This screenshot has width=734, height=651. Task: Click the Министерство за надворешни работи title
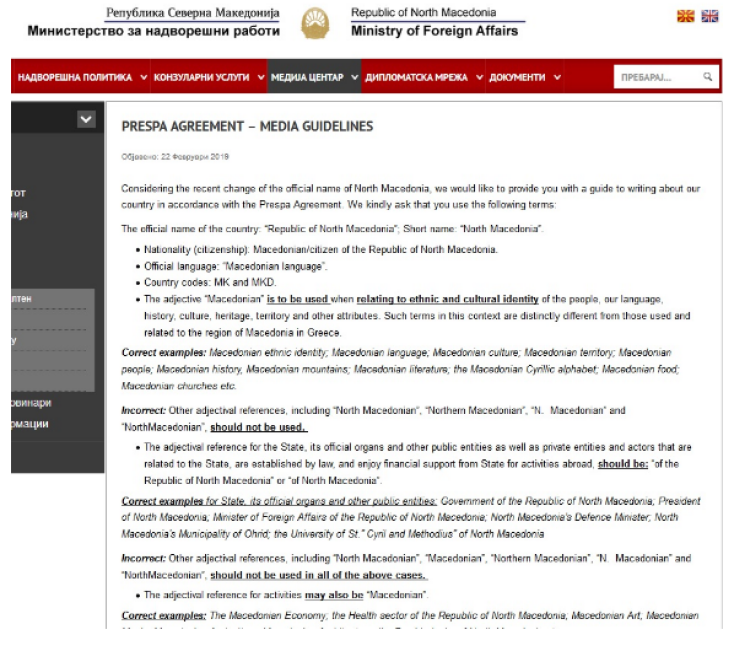(154, 31)
